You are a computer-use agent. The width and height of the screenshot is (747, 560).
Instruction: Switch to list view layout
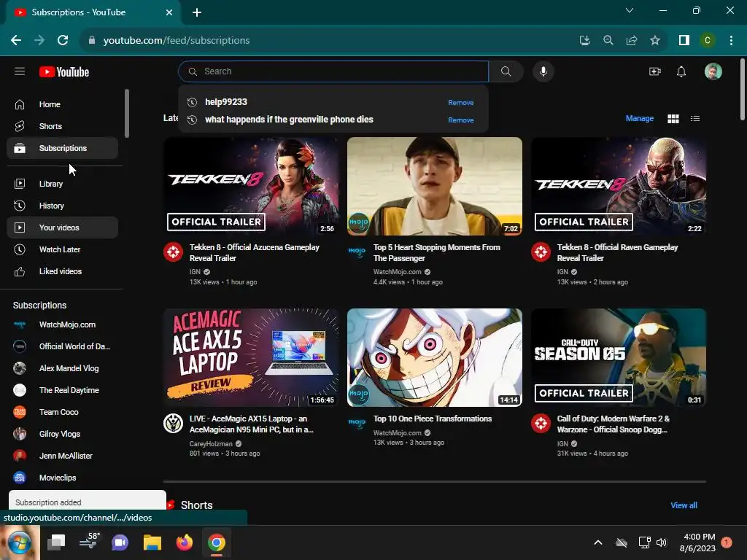pyautogui.click(x=695, y=119)
